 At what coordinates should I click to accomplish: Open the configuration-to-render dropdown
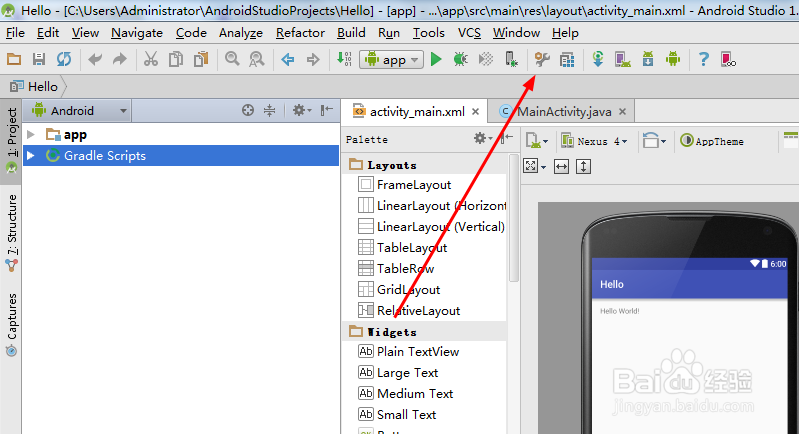point(537,141)
